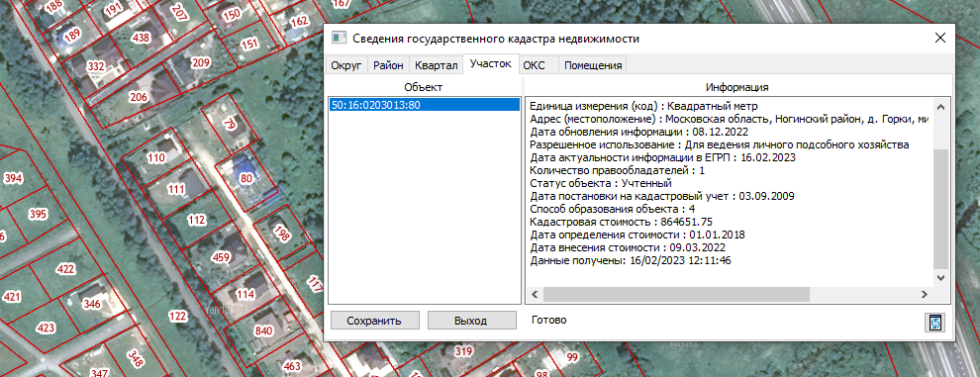Click parcel 346 label on the map

tap(92, 305)
